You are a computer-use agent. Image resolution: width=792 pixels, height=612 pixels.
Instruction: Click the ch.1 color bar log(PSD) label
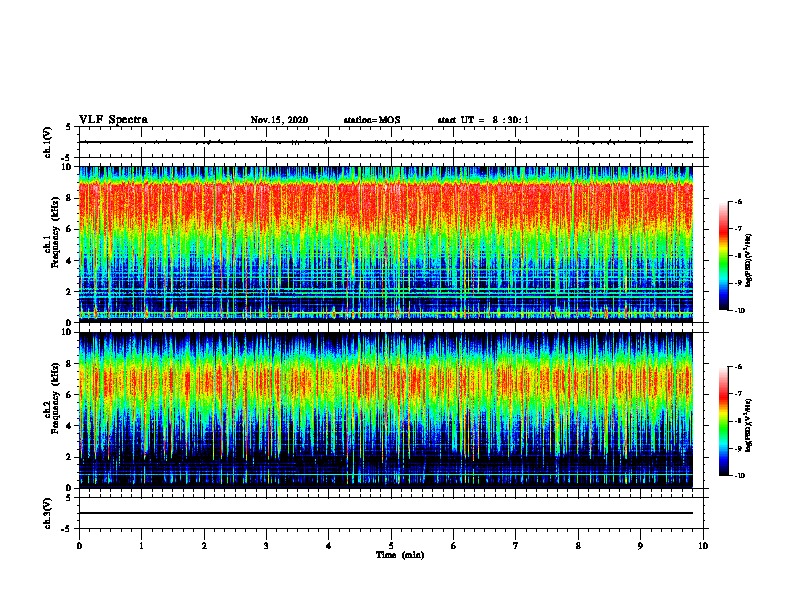(x=748, y=261)
